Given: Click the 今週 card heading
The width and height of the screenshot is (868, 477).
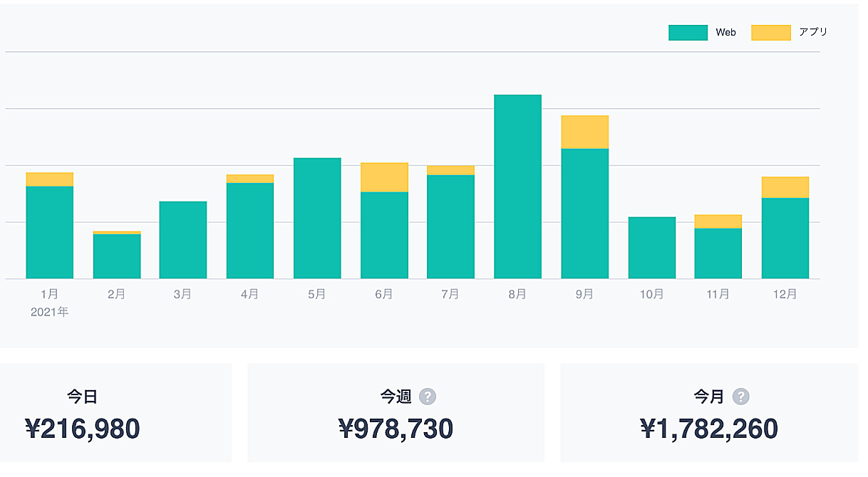Looking at the screenshot, I should pyautogui.click(x=396, y=397).
